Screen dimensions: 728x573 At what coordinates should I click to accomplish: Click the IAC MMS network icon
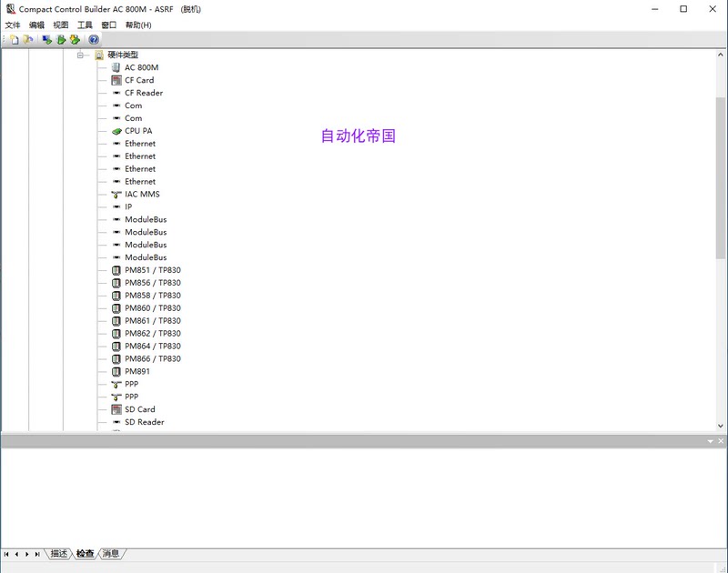click(116, 195)
